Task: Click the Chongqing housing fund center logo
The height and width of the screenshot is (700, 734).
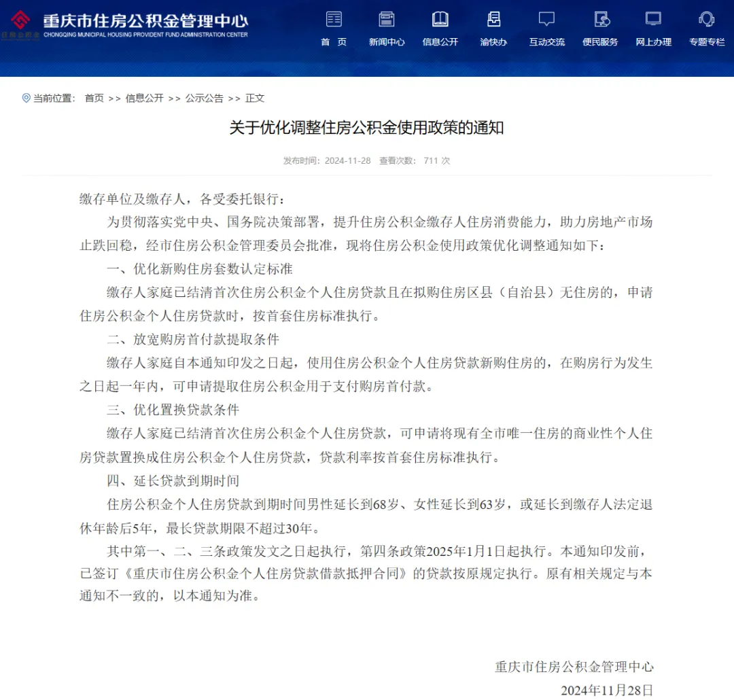Action: pyautogui.click(x=20, y=24)
